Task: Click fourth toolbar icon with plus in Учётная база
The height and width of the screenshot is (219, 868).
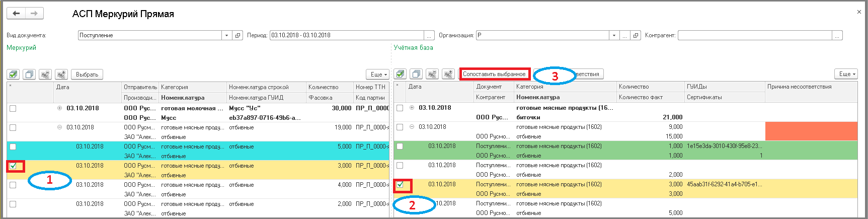Action: (x=448, y=74)
